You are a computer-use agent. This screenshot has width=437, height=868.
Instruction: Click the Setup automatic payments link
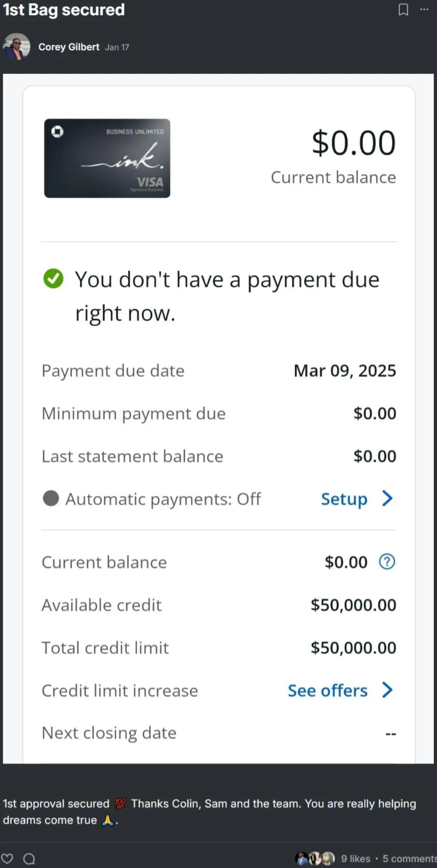click(344, 499)
